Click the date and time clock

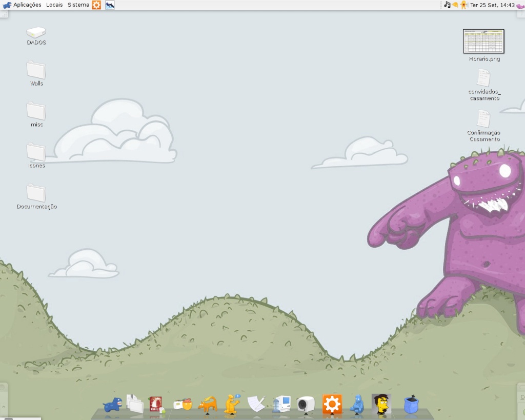coord(492,5)
